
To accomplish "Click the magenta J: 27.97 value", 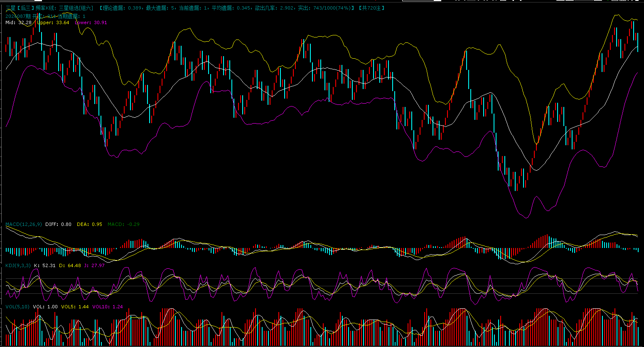I will [x=94, y=265].
